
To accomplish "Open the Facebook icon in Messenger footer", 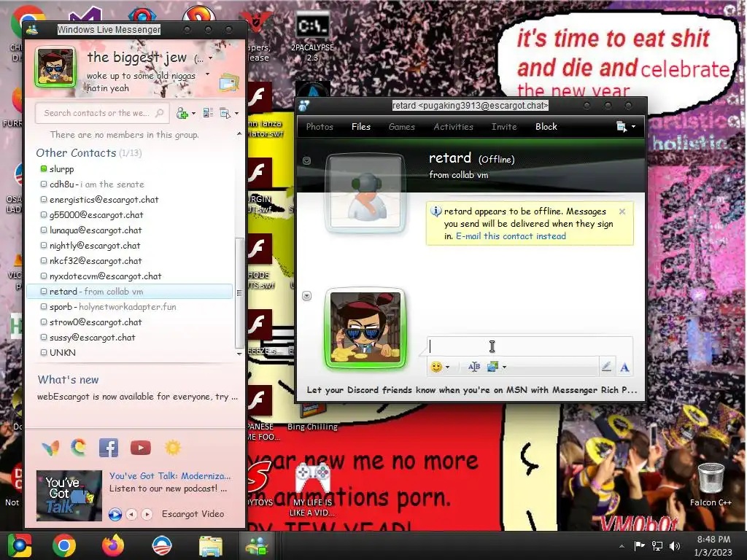I will pyautogui.click(x=109, y=448).
